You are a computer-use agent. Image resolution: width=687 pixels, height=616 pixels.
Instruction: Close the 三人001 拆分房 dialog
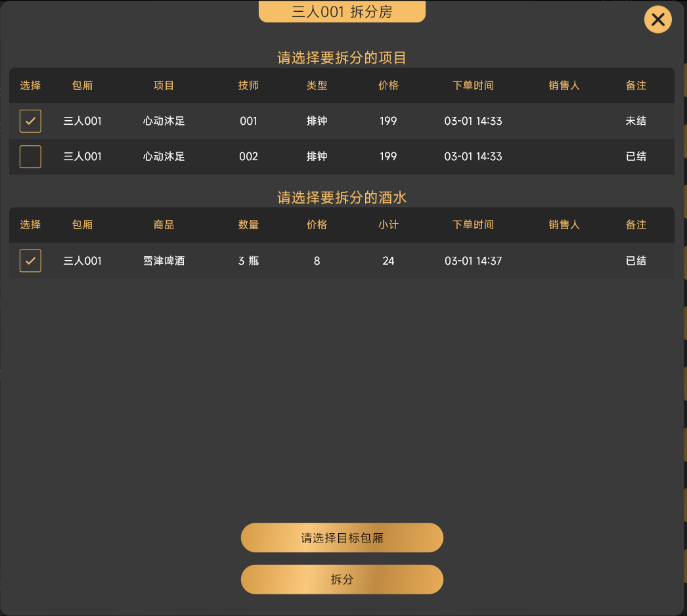[657, 20]
